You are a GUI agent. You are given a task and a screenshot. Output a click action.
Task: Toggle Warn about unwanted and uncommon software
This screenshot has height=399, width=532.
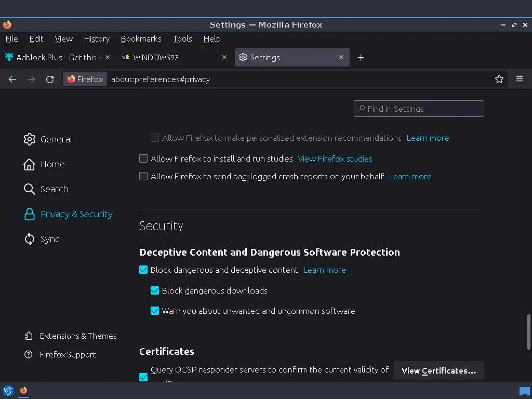coord(155,311)
